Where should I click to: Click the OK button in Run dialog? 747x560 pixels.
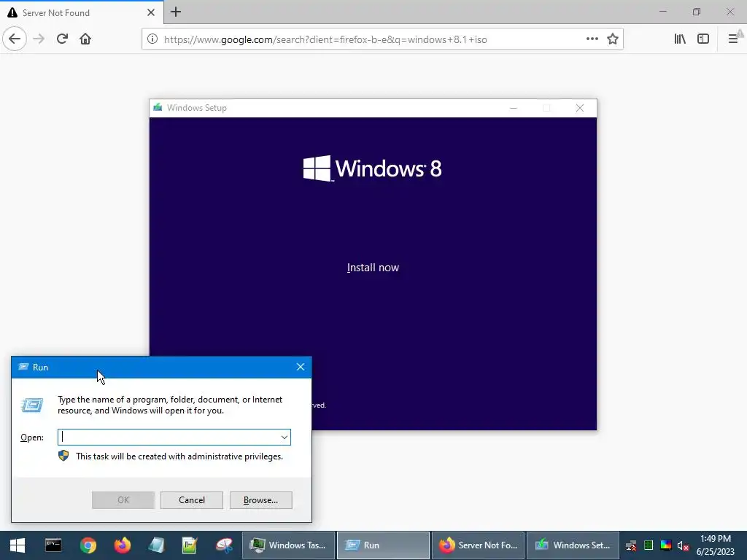pos(123,500)
